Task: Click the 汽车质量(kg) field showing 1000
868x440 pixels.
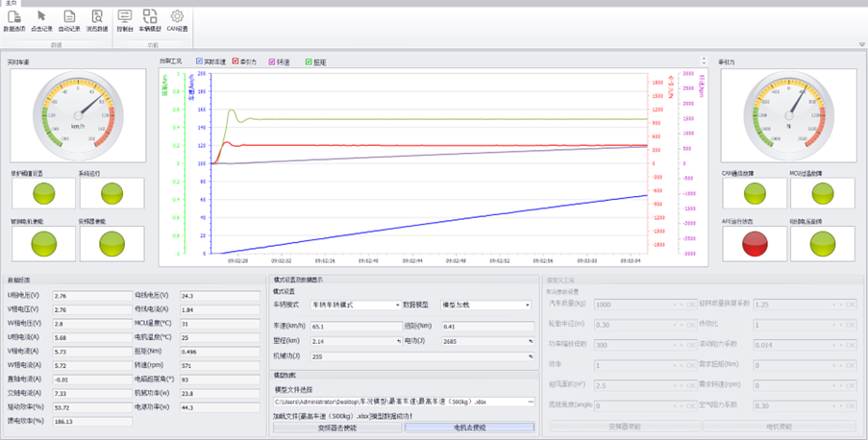Action: (632, 305)
